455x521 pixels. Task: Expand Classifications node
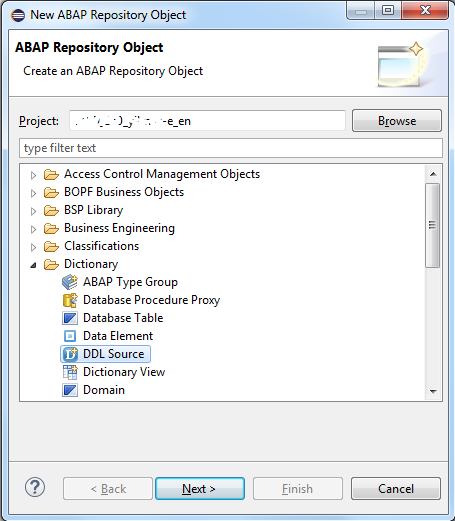tap(33, 247)
